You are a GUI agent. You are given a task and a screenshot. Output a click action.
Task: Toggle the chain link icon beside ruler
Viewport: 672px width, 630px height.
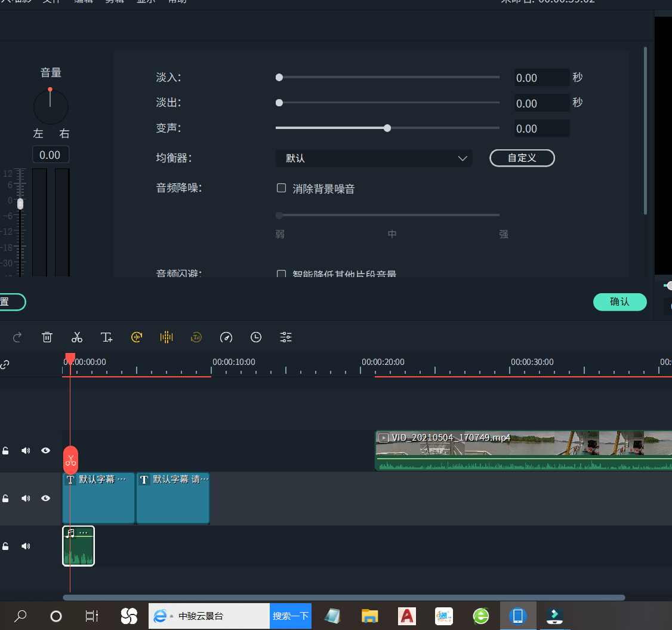[x=5, y=364]
